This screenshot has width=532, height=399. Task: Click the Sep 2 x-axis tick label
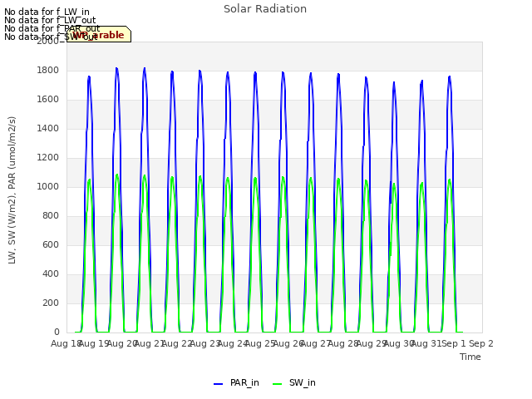pos(481,343)
